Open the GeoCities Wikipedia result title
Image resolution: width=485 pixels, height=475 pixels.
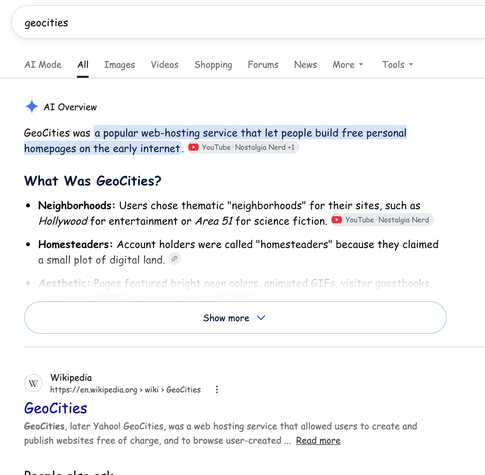[56, 408]
